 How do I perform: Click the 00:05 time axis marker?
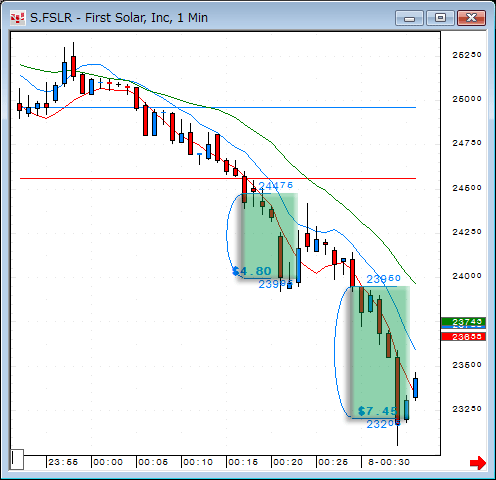(153, 462)
